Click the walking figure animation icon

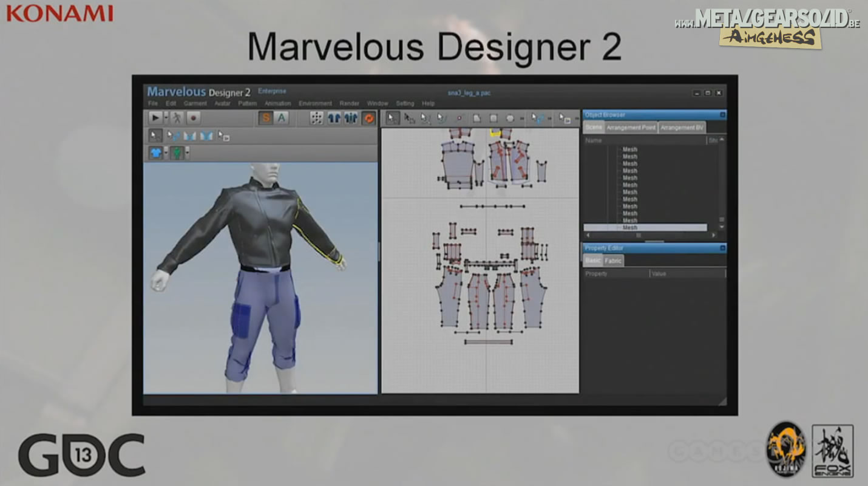[177, 118]
